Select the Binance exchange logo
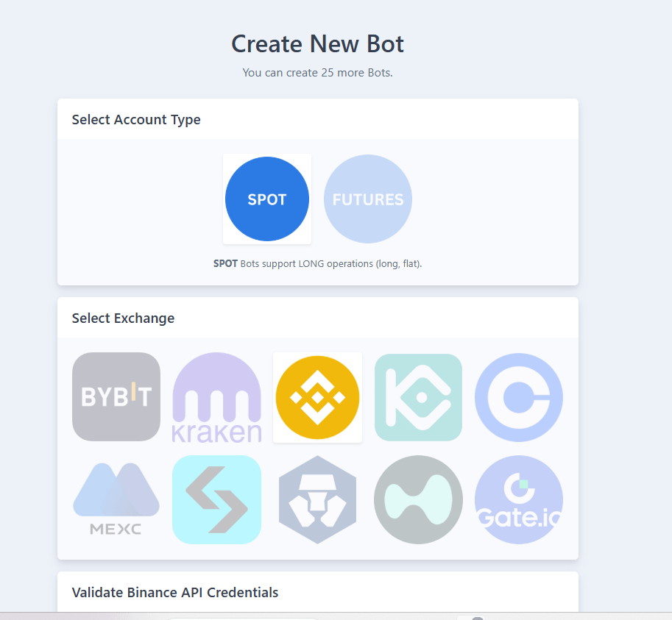This screenshot has width=672, height=620. tap(317, 397)
